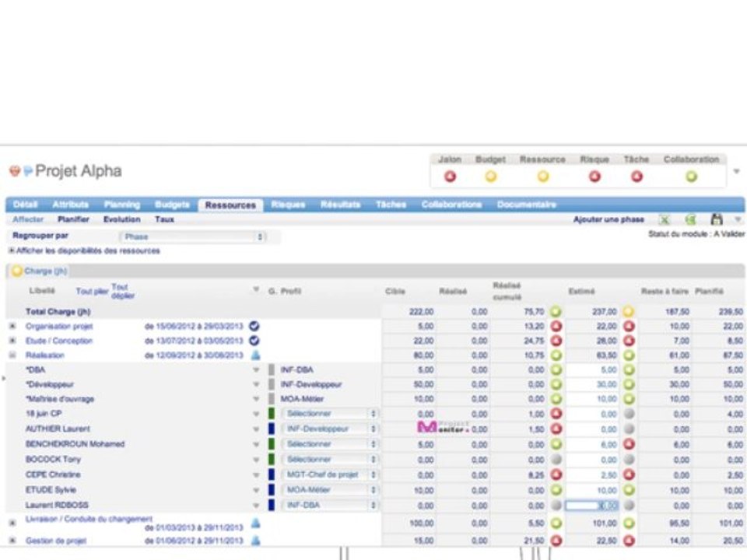Click red Réalisé cumulé indicator for CEPE Christine
This screenshot has width=747, height=560.
556,474
